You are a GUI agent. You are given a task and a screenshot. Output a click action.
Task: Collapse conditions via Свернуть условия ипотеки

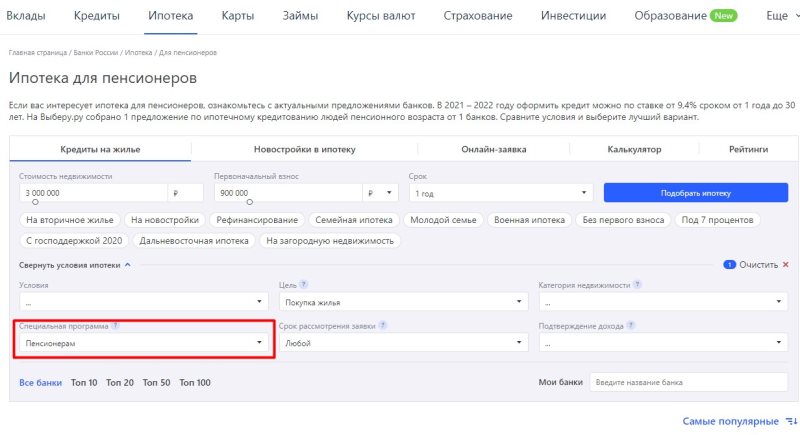coord(74,265)
